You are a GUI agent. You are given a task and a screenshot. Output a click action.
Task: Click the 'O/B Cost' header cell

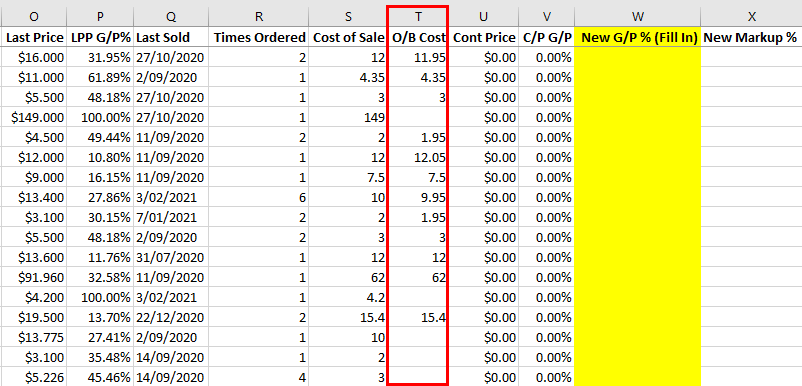pyautogui.click(x=418, y=37)
